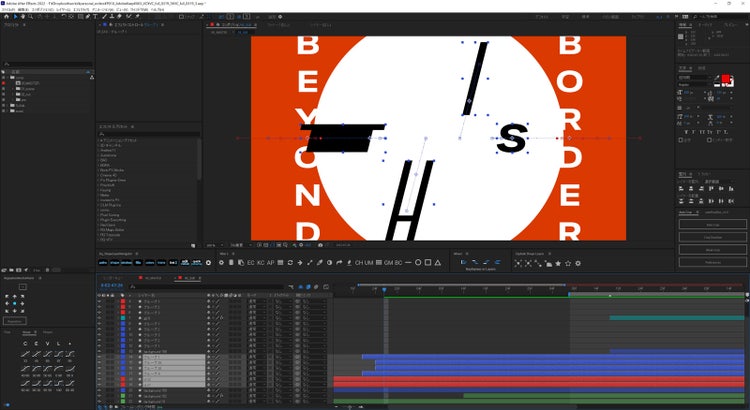The image size is (750, 410).
Task: Toggle first checkbox below faux style buttons
Action: 681,140
